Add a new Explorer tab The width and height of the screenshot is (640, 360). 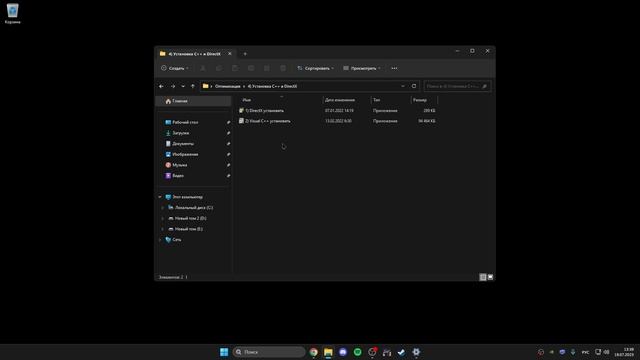click(245, 53)
